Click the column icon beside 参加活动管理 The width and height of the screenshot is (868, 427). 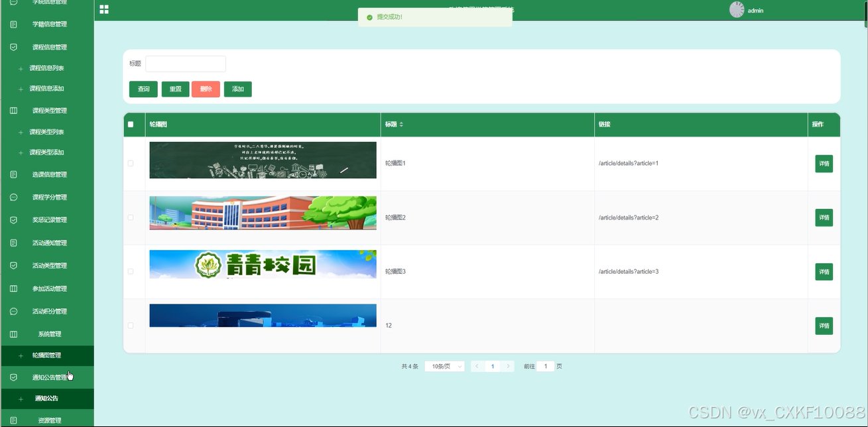[x=13, y=288]
